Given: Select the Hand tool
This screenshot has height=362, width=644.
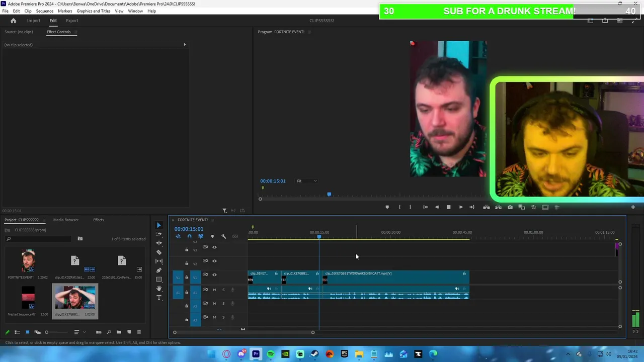Looking at the screenshot, I should click(159, 288).
